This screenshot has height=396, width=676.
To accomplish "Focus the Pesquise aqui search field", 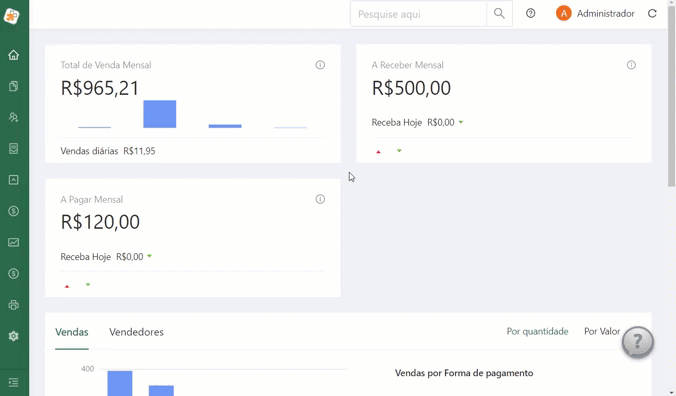I will tap(418, 14).
